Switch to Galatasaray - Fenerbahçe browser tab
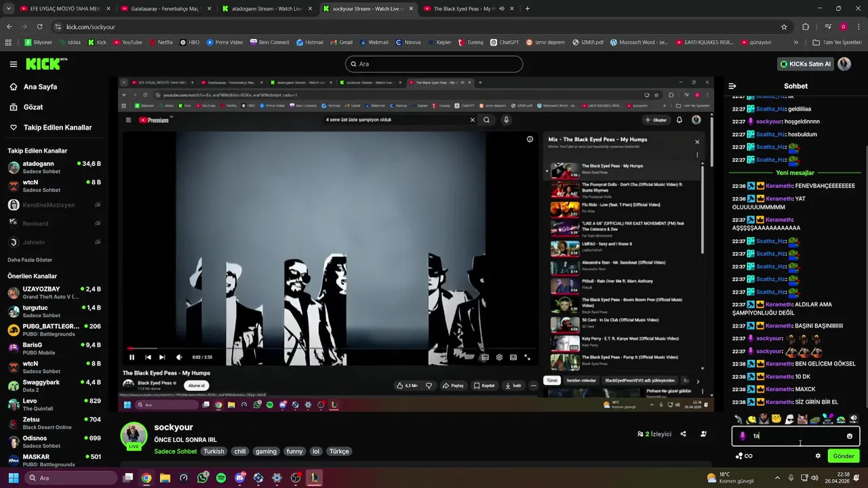 (x=165, y=9)
